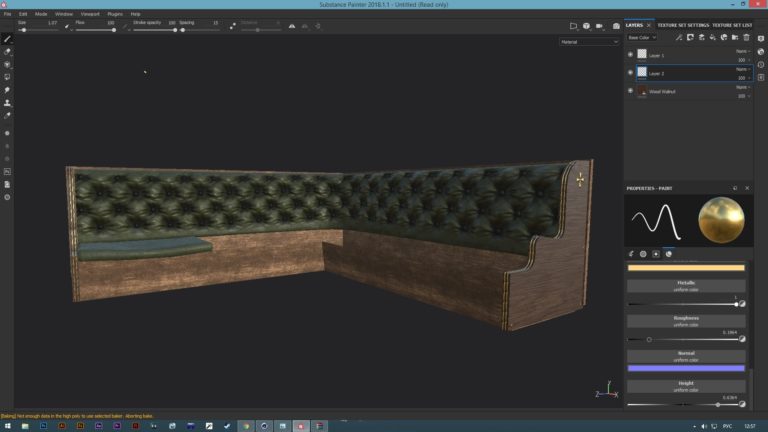Click the video camera icon in viewport toolbar
The height and width of the screenshot is (432, 768).
[x=600, y=26]
